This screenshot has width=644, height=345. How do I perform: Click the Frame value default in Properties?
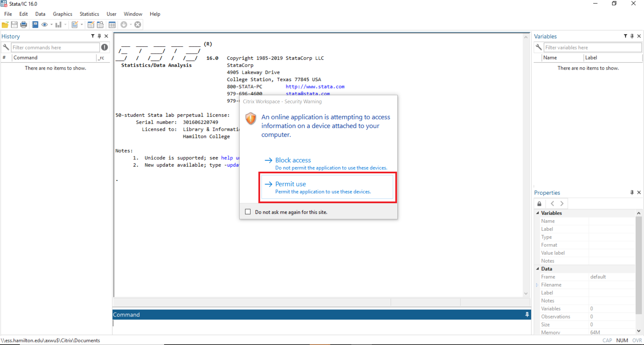pos(598,277)
